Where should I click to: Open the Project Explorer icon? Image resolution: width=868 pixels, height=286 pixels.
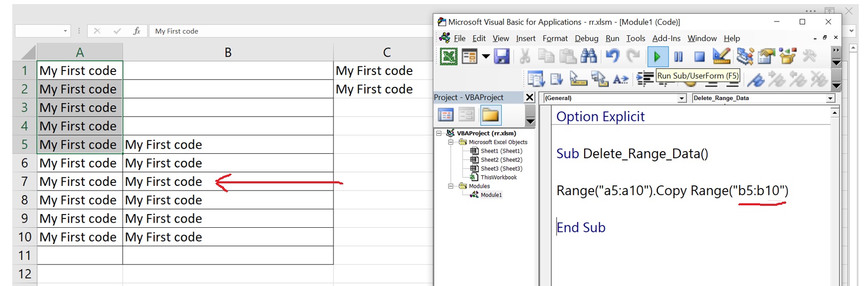pyautogui.click(x=745, y=56)
